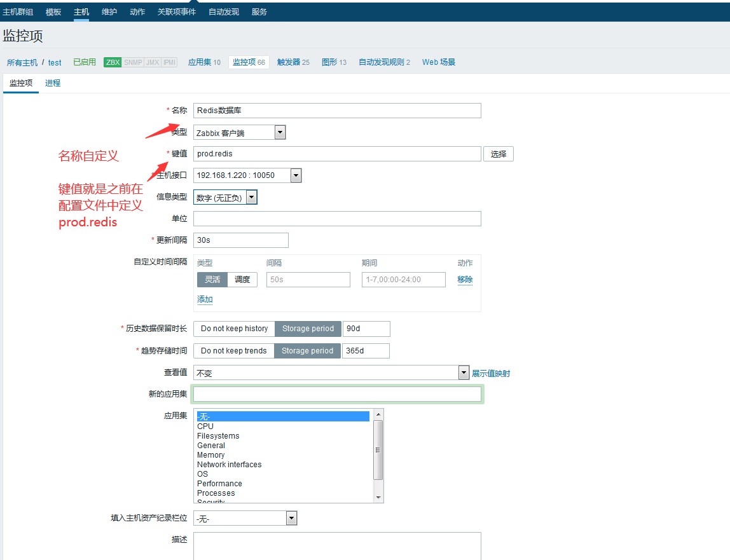Image resolution: width=730 pixels, height=560 pixels.
Task: Click the 选择 button next to key
Action: tap(499, 154)
